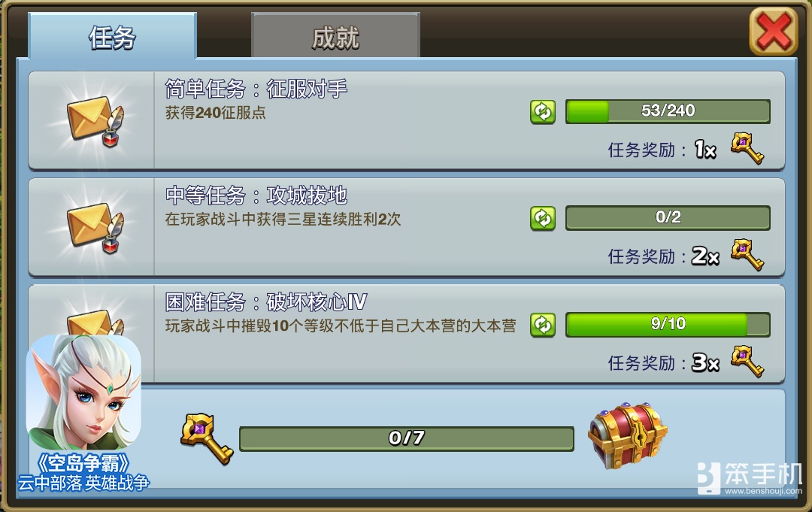Open the red treasure chest
The width and height of the screenshot is (812, 512).
click(628, 436)
